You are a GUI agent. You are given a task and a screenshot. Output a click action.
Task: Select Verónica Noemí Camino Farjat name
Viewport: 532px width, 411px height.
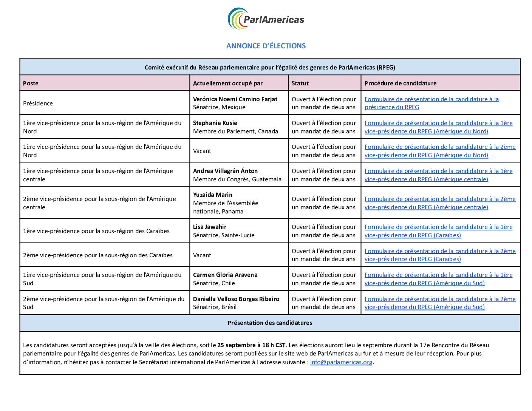235,99
